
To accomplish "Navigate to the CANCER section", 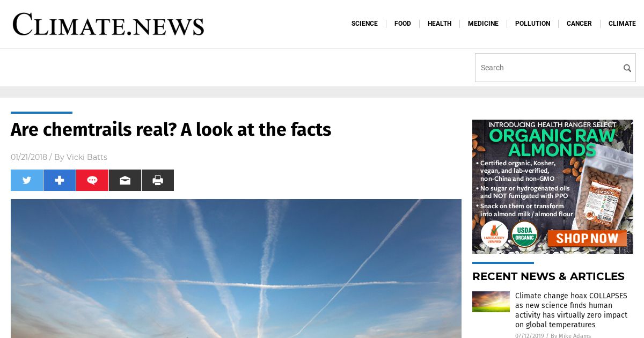I will (579, 24).
